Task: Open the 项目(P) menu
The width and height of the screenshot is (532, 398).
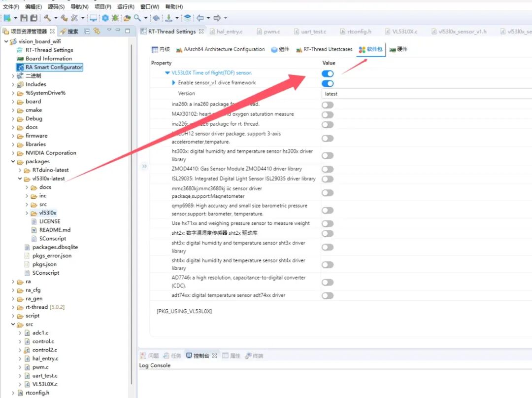Action: 103,7
